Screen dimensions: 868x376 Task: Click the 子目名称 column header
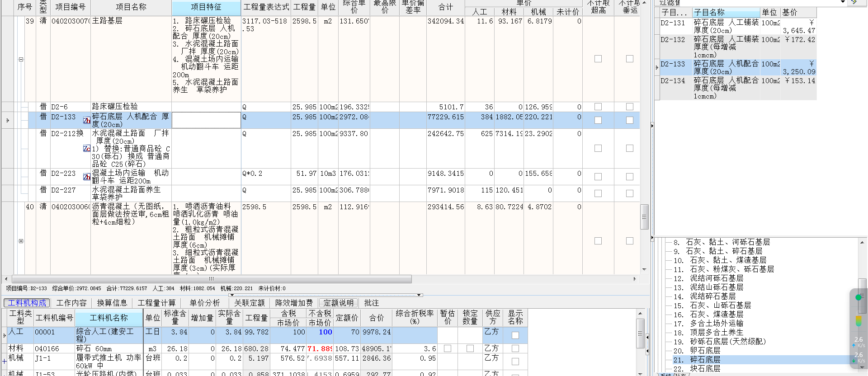click(x=726, y=12)
